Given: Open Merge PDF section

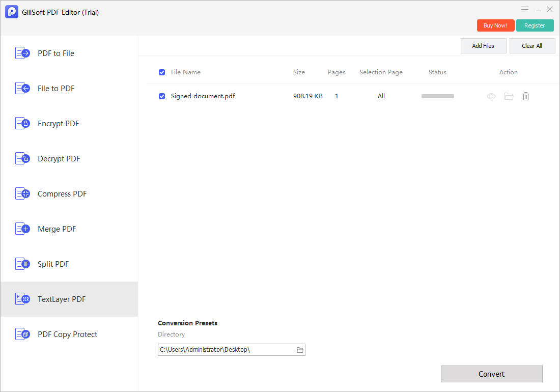Looking at the screenshot, I should [69, 229].
